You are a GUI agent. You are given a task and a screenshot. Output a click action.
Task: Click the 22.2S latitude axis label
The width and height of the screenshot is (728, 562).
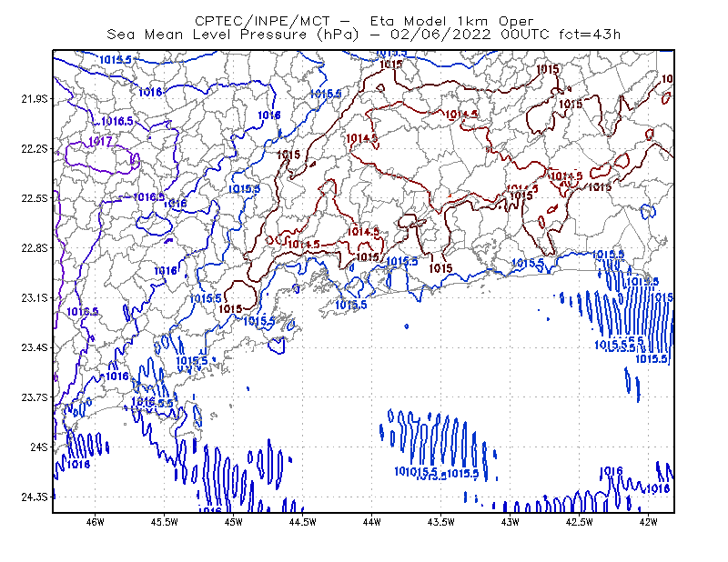coord(35,148)
